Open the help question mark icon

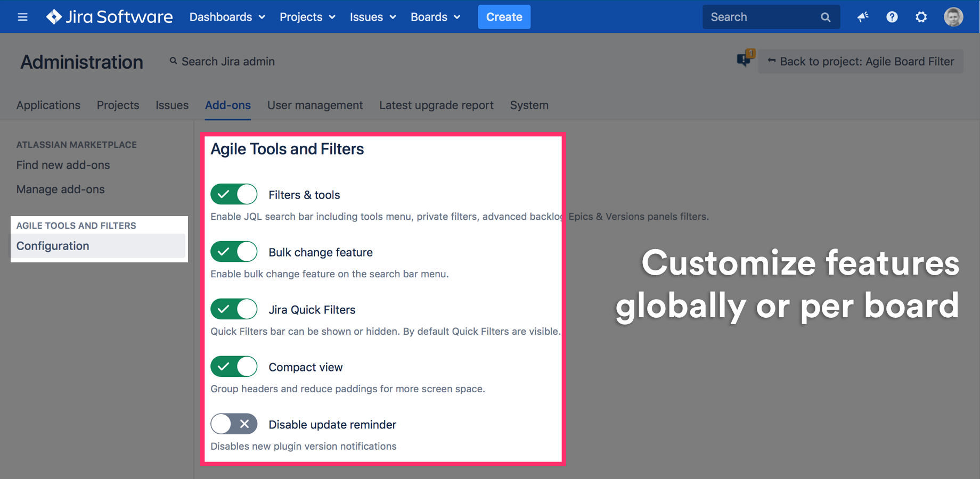(892, 17)
